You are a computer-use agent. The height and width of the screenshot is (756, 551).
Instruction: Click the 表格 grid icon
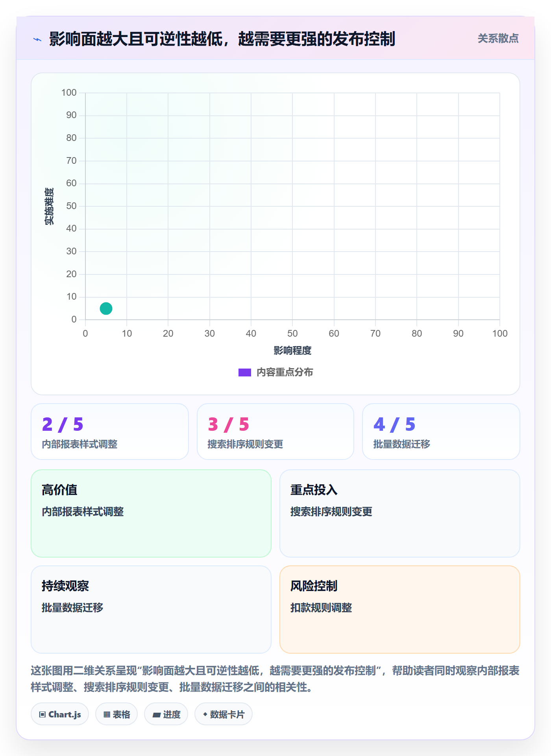107,714
